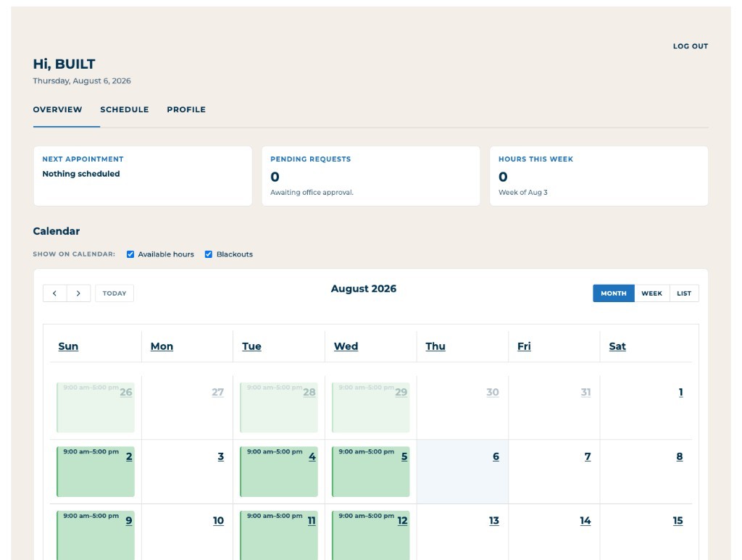Open day 29 of previous month
742x560 pixels.
click(x=401, y=392)
